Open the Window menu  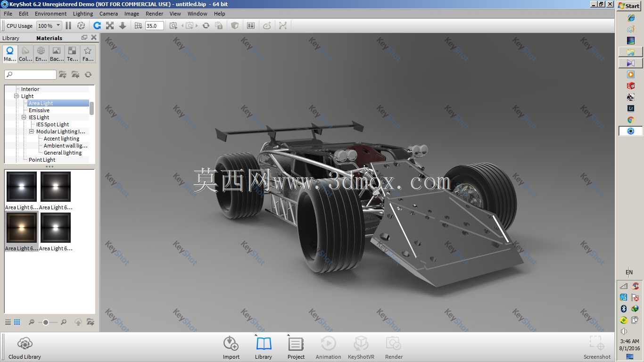click(x=198, y=14)
